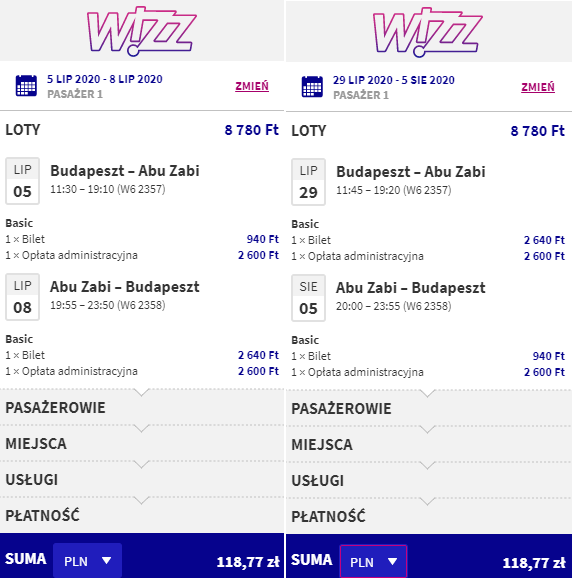The width and height of the screenshot is (574, 578).
Task: Click ZMIEŃ link for 5 LIP – 8 LIP trip
Action: click(x=252, y=86)
